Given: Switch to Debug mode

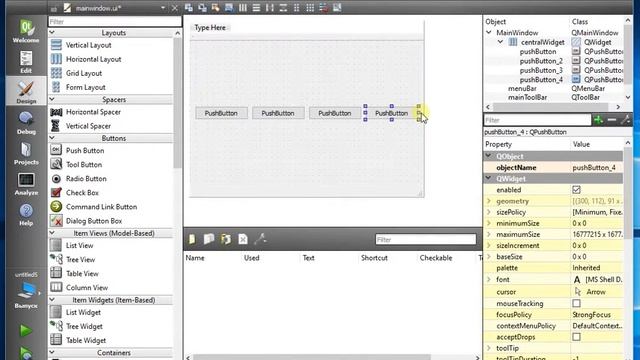Looking at the screenshot, I should [x=26, y=122].
